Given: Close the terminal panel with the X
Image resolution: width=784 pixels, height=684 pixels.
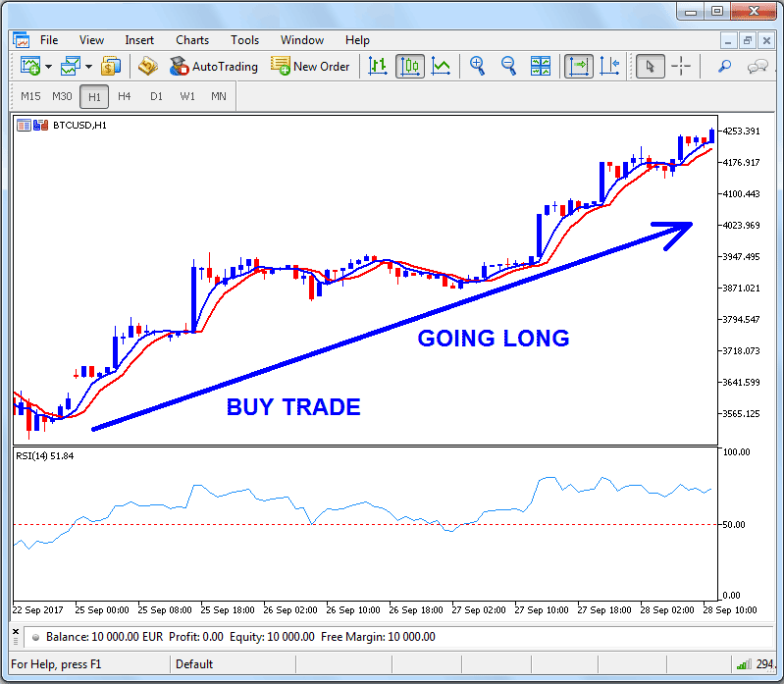Looking at the screenshot, I should point(16,632).
